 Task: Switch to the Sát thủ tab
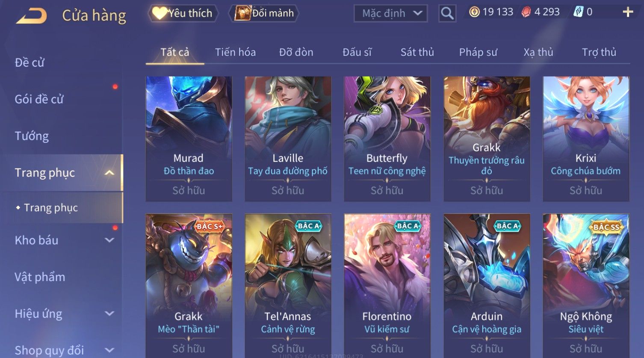point(417,52)
